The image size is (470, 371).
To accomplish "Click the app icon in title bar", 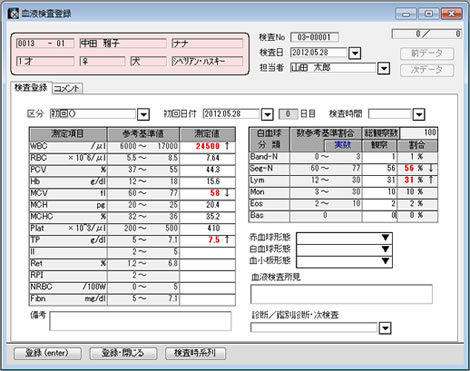I will pos(13,14).
